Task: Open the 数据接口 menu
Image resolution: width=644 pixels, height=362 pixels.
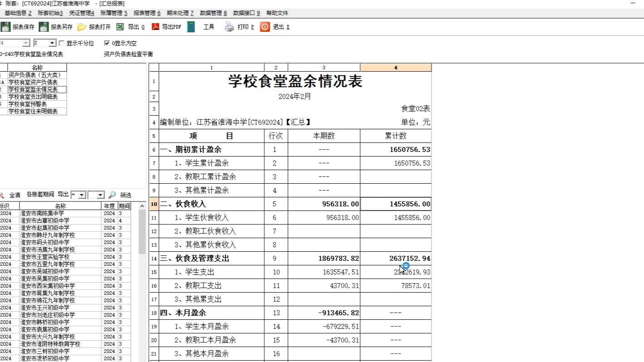Action: click(x=247, y=13)
